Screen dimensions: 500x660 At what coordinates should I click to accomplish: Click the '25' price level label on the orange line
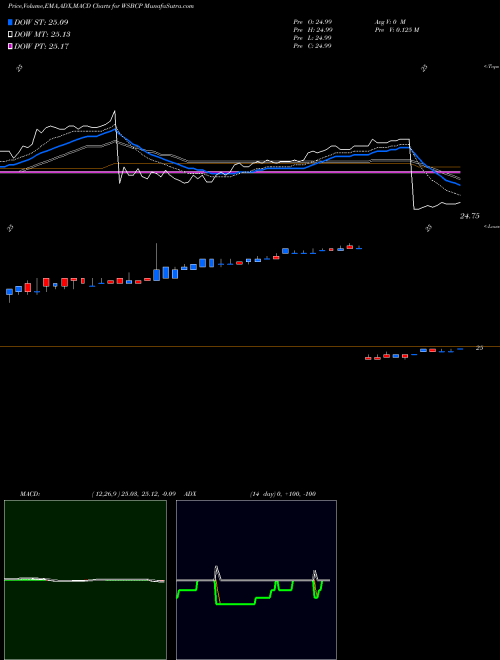[x=479, y=348]
